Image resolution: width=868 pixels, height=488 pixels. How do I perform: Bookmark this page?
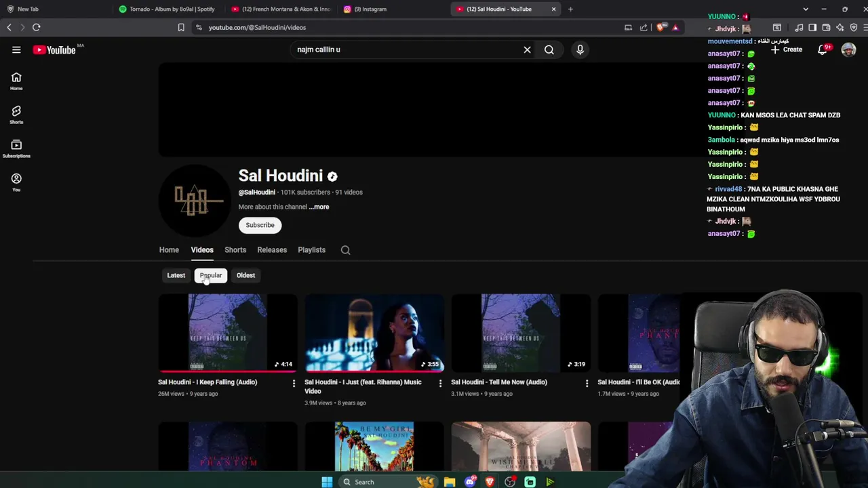181,27
